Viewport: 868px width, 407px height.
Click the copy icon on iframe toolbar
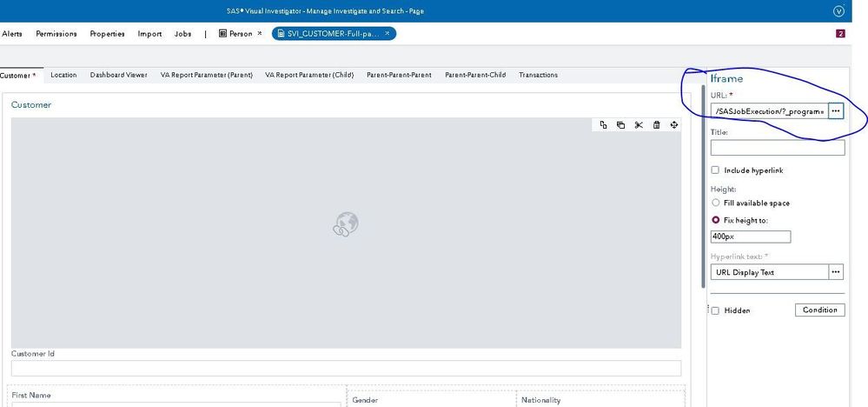click(x=603, y=125)
